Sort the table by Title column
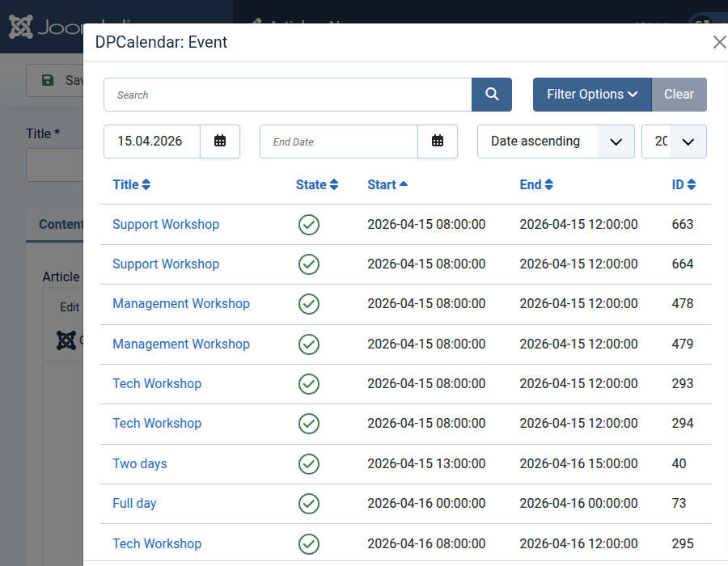 [131, 184]
